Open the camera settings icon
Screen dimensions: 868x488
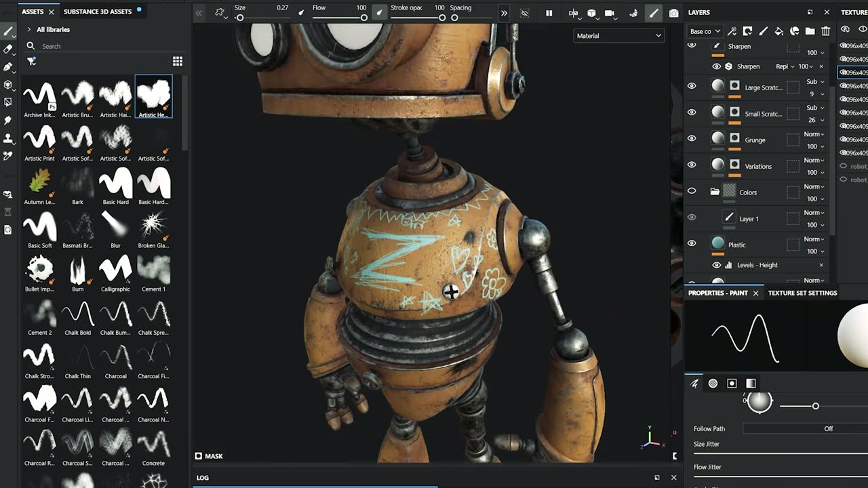pos(610,13)
